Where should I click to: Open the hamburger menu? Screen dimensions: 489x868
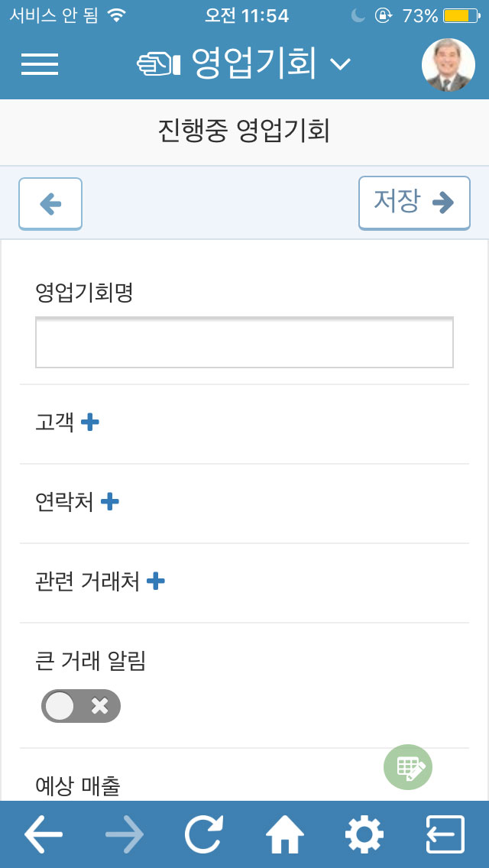pyautogui.click(x=40, y=64)
